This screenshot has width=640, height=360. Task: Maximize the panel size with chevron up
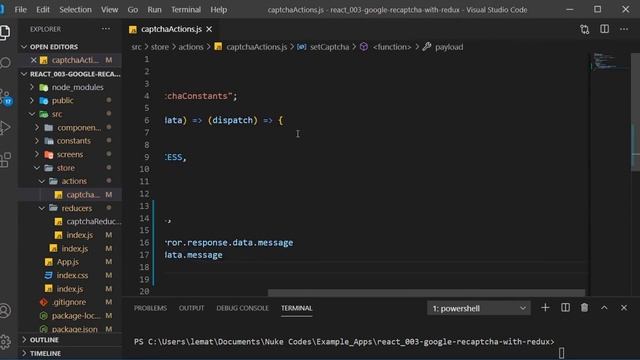pyautogui.click(x=604, y=308)
